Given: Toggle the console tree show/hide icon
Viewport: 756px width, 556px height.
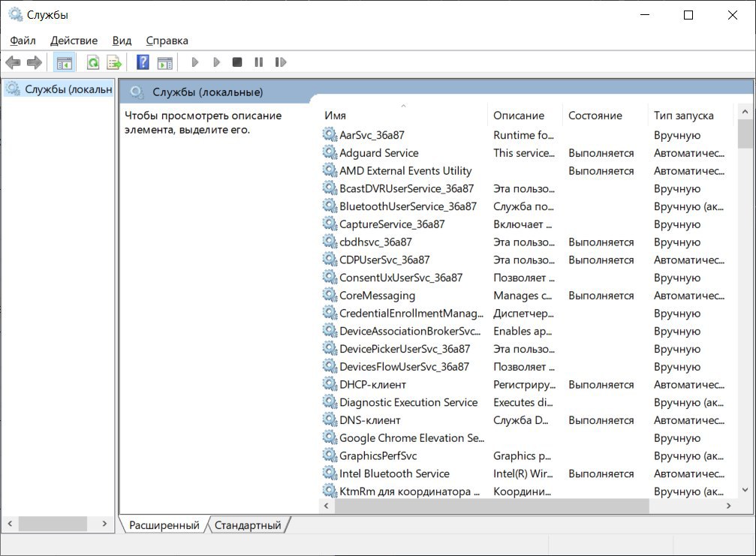Looking at the screenshot, I should point(64,62).
